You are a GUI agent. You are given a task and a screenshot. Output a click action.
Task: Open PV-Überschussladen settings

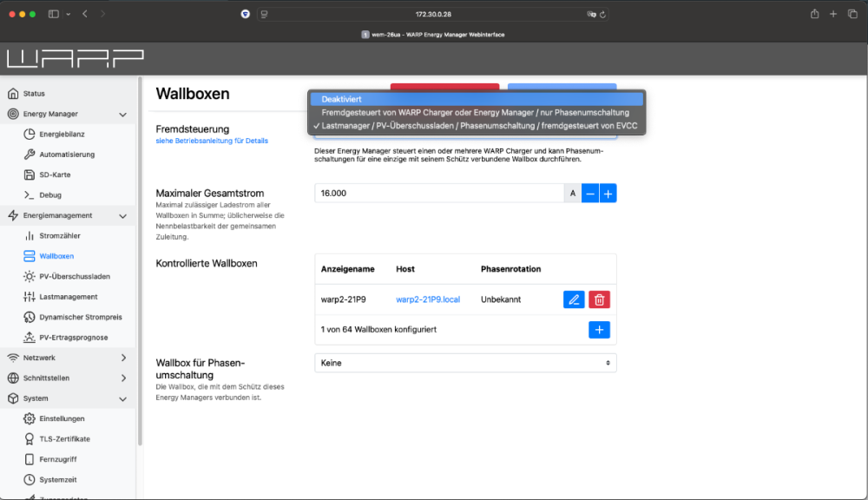(74, 277)
